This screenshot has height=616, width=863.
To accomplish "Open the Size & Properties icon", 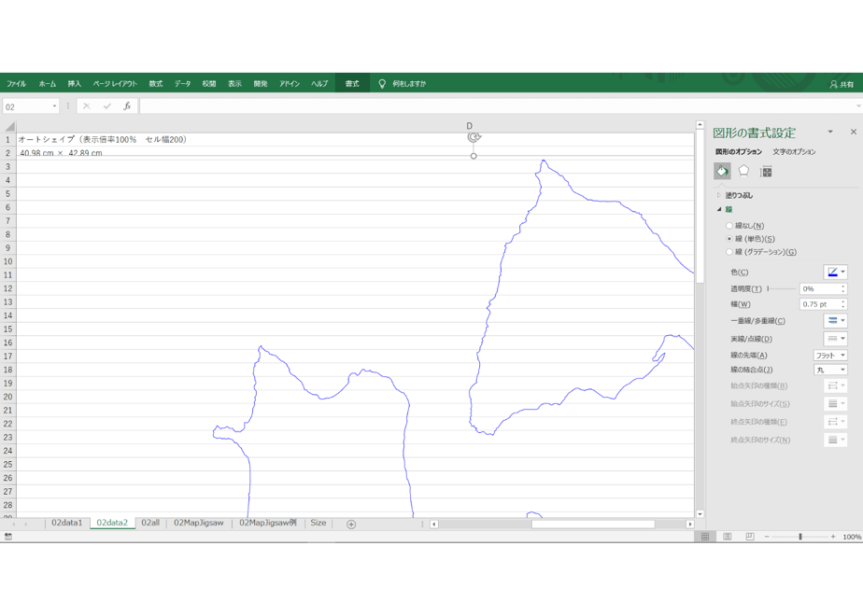I will point(766,172).
